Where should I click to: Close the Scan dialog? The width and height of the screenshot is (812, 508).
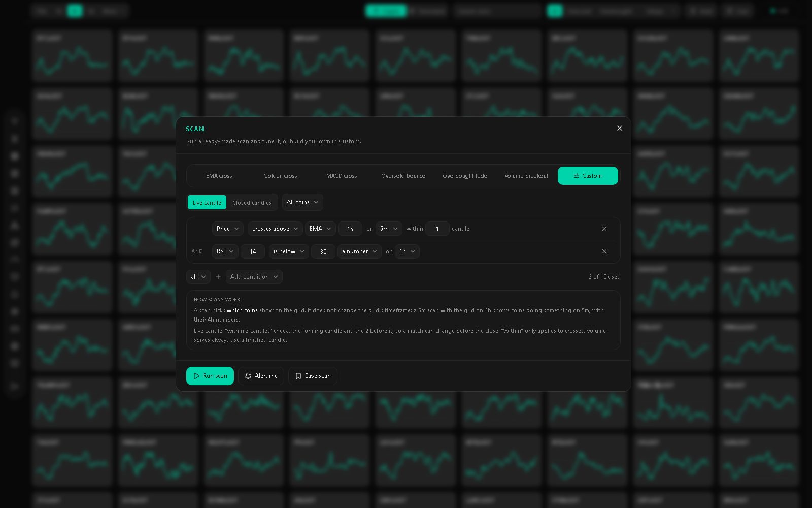(619, 128)
